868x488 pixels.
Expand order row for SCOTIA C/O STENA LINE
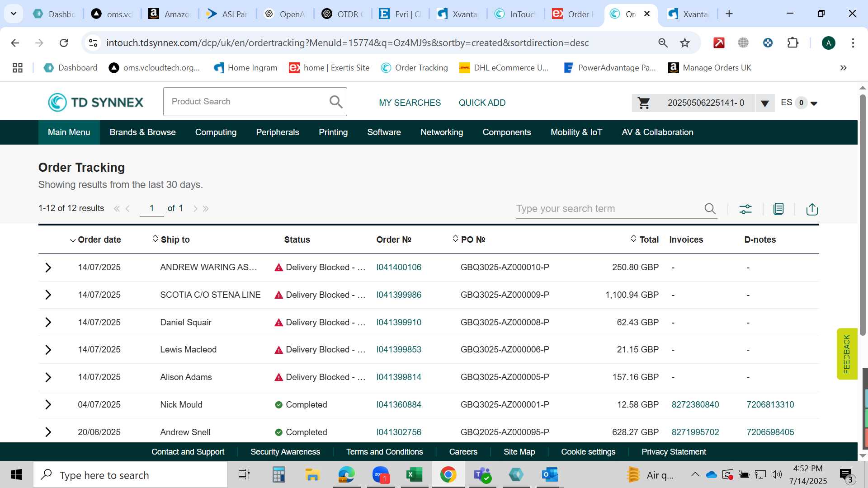(48, 295)
